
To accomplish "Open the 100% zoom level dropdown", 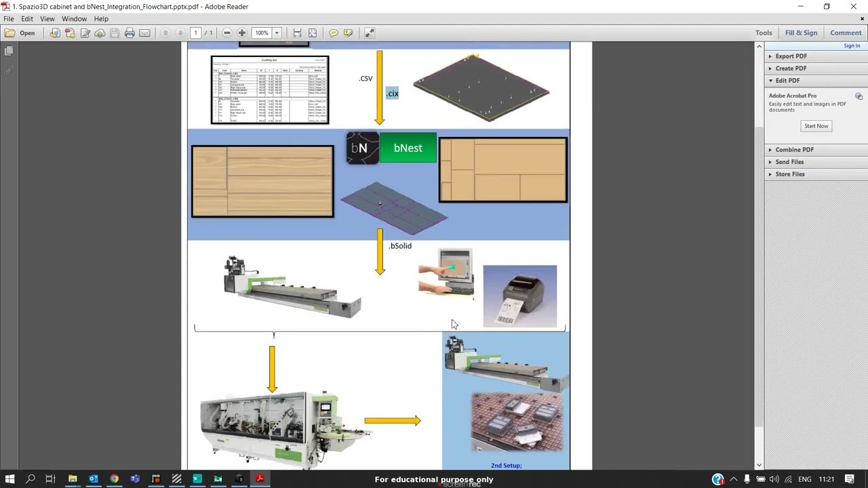I will [x=277, y=33].
